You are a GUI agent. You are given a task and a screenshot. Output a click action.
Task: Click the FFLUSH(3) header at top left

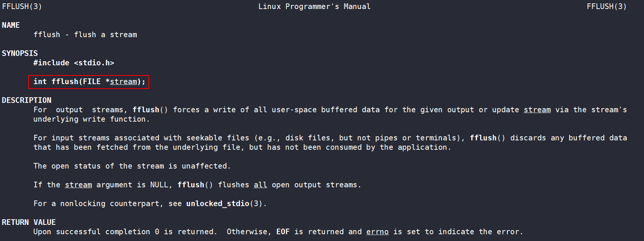(22, 6)
